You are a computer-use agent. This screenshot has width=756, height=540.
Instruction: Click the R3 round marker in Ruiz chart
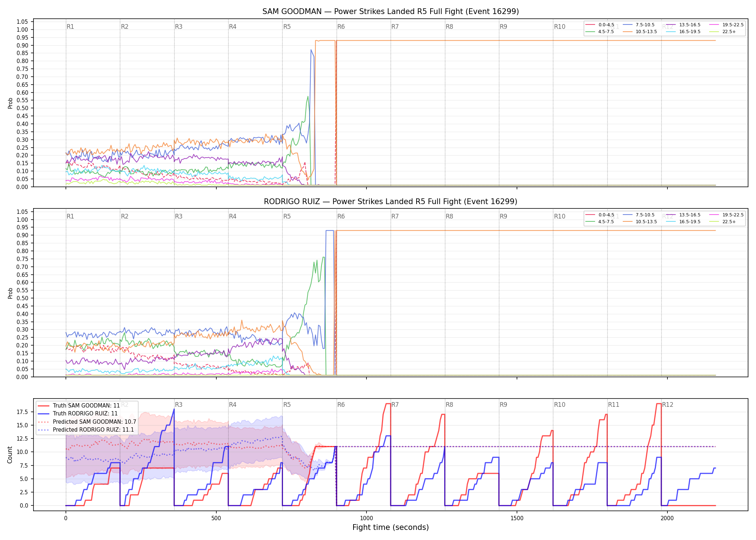click(179, 216)
